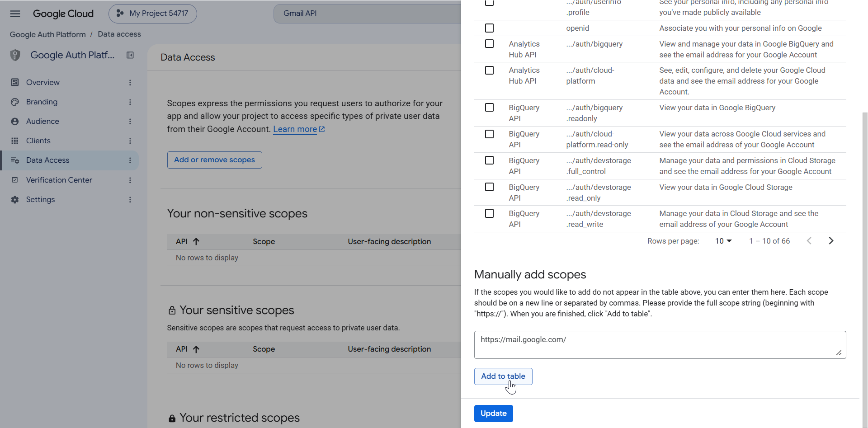Click the Branding palette icon

pos(15,102)
